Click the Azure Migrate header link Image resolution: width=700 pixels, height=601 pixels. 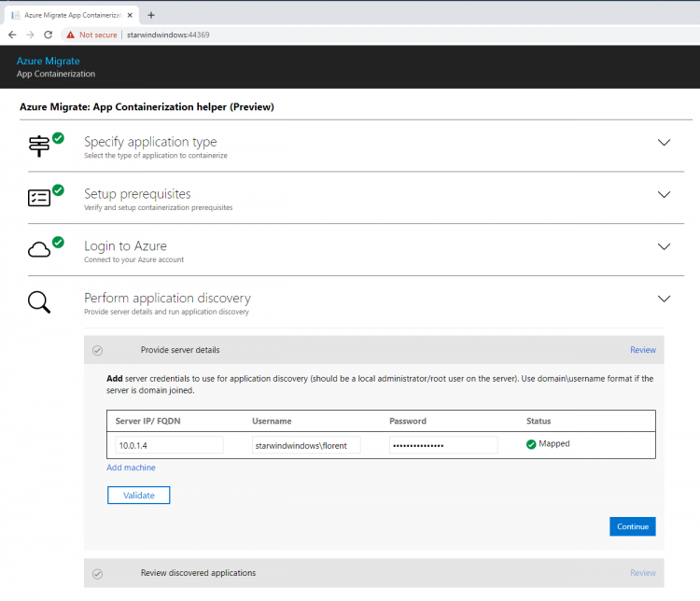[49, 61]
